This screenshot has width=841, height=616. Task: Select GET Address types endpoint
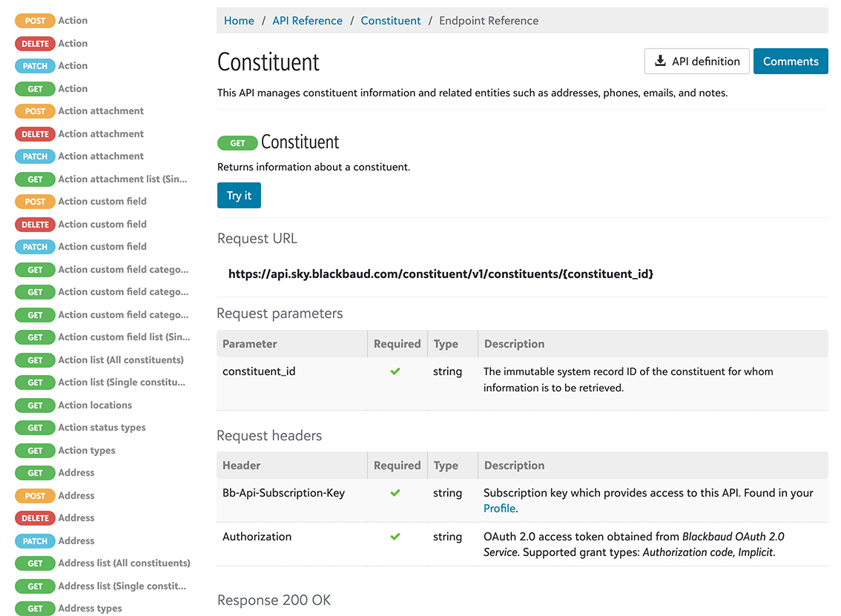pyautogui.click(x=90, y=609)
